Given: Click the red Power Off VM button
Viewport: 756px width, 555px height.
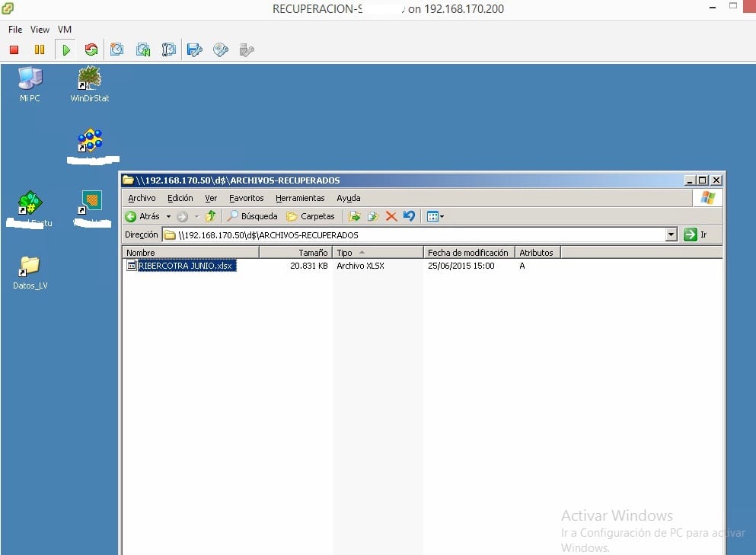Looking at the screenshot, I should [14, 50].
